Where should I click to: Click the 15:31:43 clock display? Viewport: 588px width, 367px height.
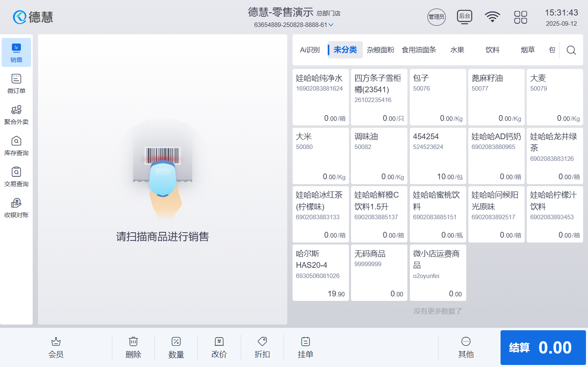pyautogui.click(x=561, y=13)
